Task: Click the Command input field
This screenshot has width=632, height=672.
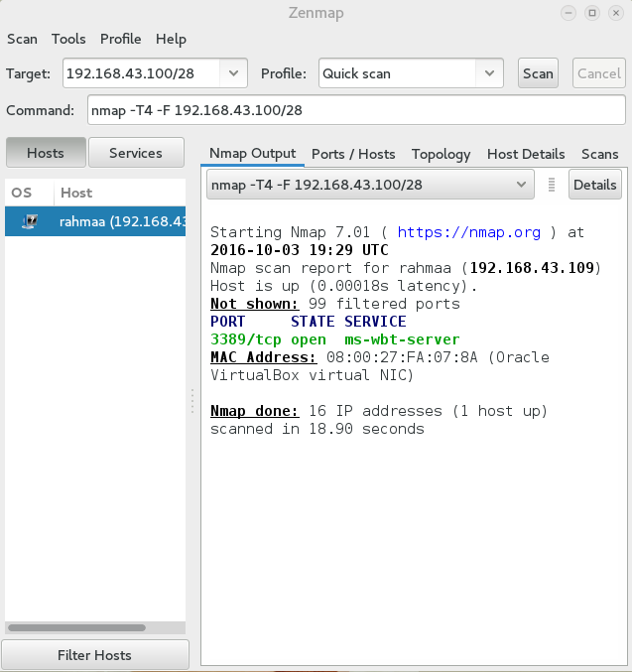Action: 356,110
